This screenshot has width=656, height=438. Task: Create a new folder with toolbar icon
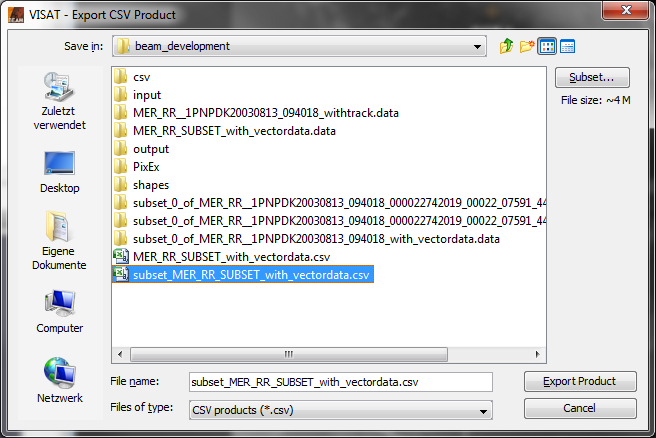pos(527,46)
